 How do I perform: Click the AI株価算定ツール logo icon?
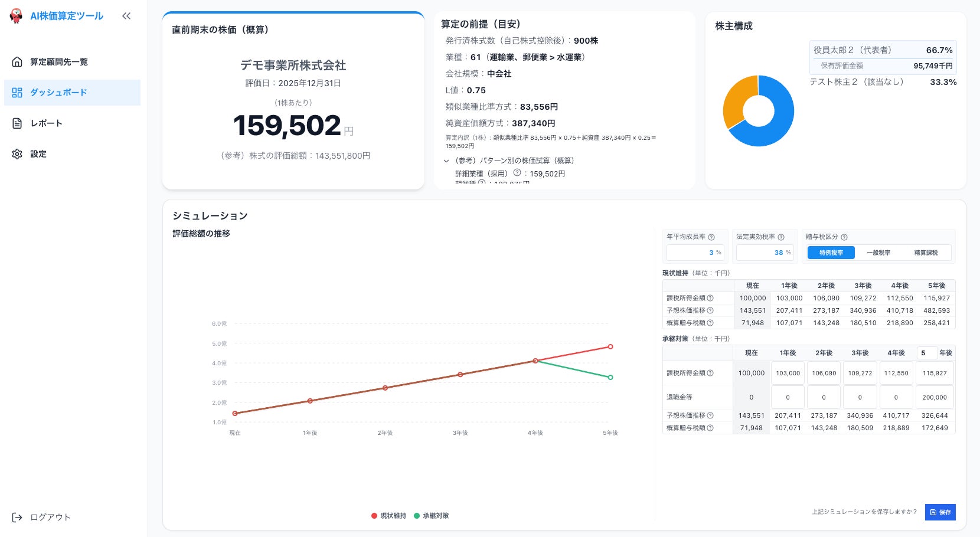coord(17,15)
